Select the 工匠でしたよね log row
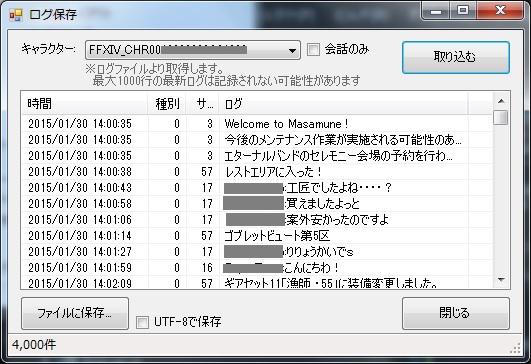The image size is (531, 364). [x=257, y=188]
